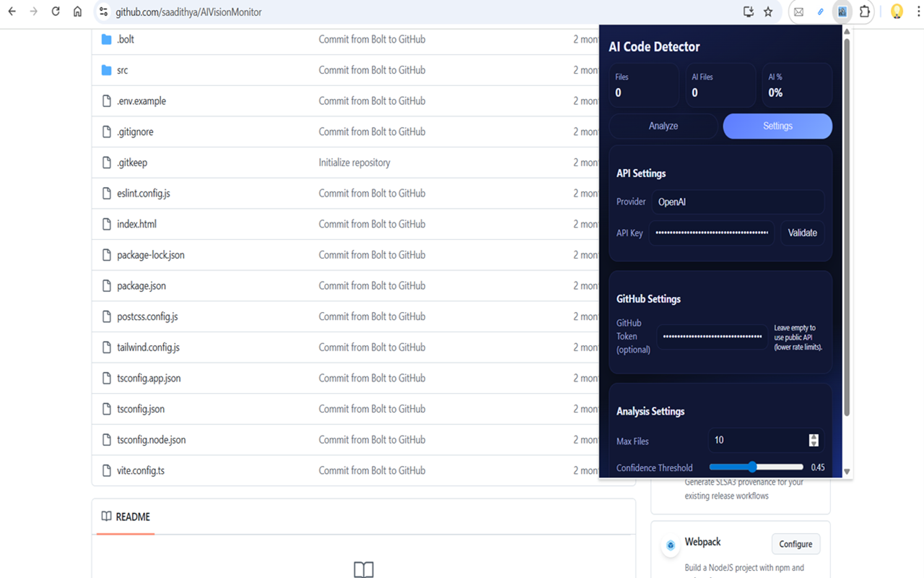Image resolution: width=924 pixels, height=578 pixels.
Task: Open the .bolt folder link
Action: 126,39
